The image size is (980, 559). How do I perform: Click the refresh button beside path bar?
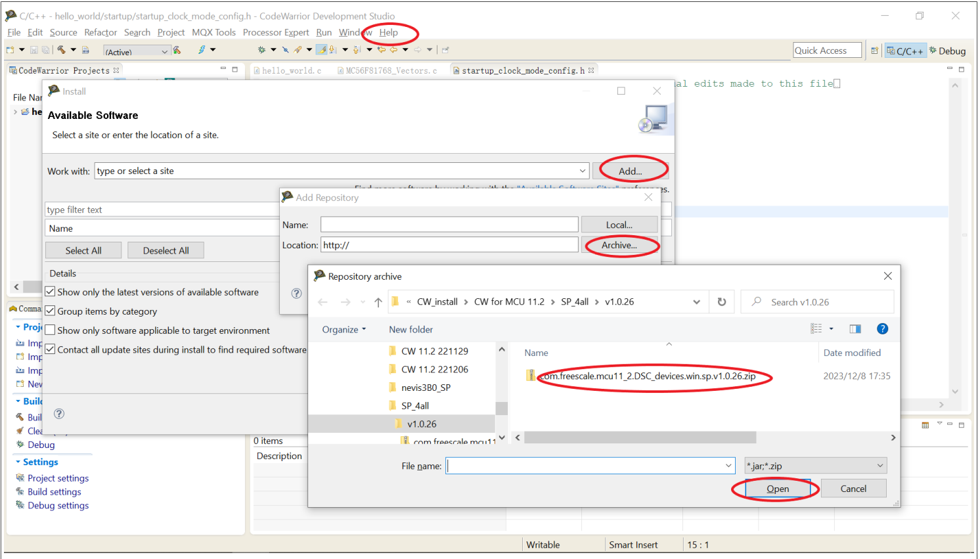[721, 302]
